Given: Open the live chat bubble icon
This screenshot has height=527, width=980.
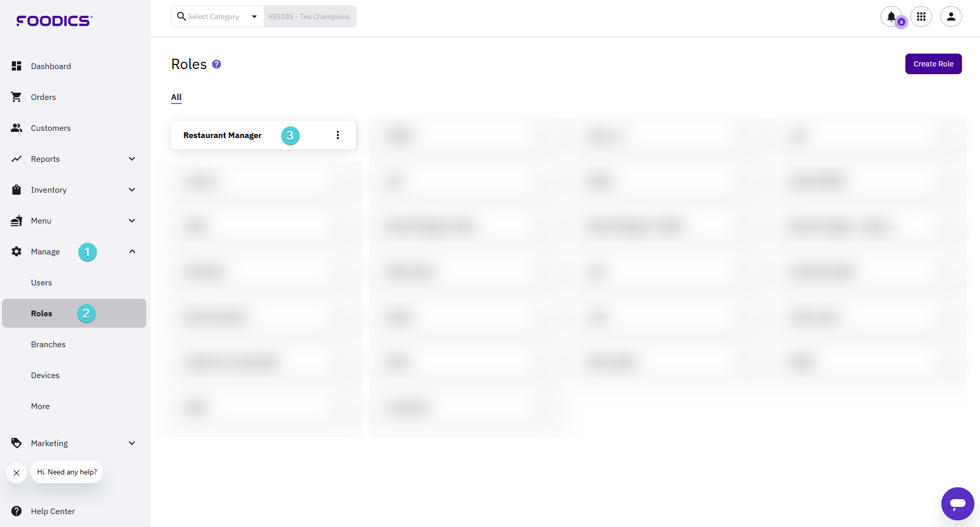Looking at the screenshot, I should [957, 503].
